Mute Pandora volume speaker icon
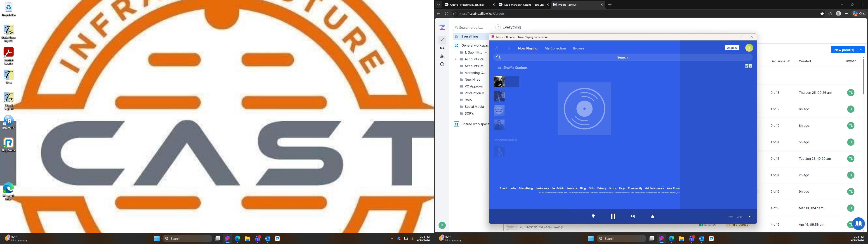The height and width of the screenshot is (244, 868). click(750, 217)
